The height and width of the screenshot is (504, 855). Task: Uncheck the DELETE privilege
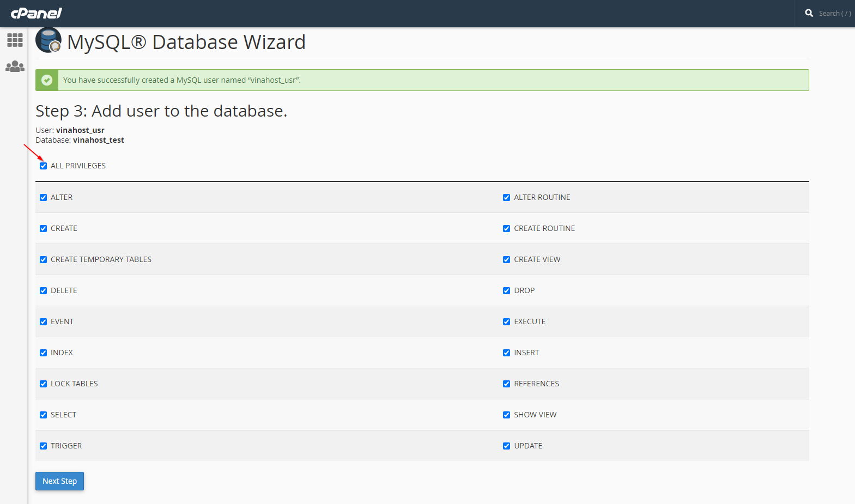(x=43, y=291)
